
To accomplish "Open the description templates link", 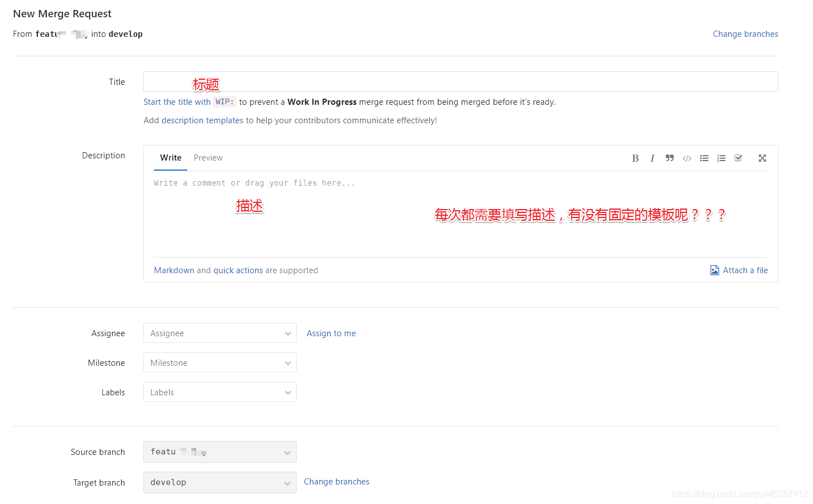I will [x=202, y=120].
